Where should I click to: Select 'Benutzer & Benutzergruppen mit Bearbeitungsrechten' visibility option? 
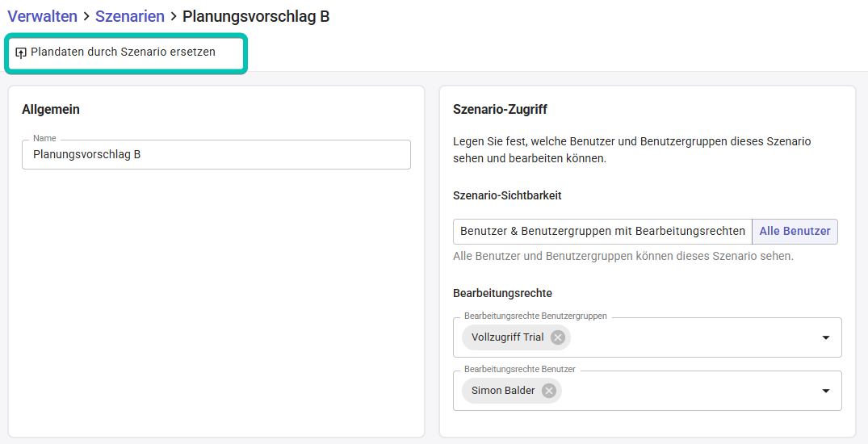click(x=602, y=232)
